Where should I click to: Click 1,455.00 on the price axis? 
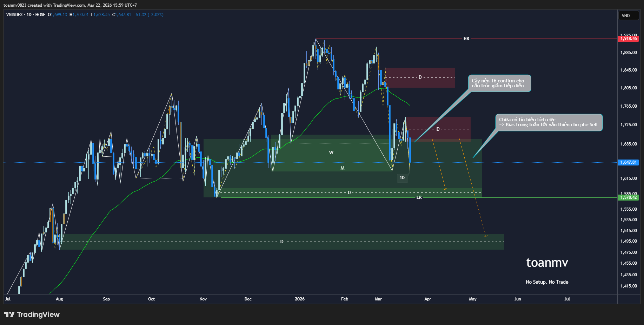tap(629, 263)
